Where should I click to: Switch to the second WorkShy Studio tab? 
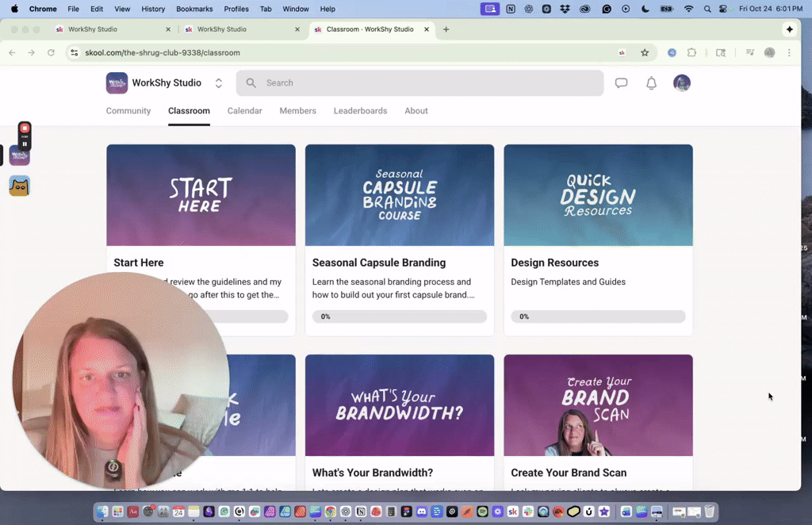point(242,29)
